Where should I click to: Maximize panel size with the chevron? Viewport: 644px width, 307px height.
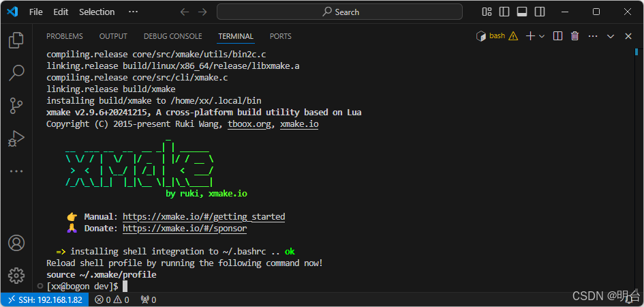click(x=611, y=36)
